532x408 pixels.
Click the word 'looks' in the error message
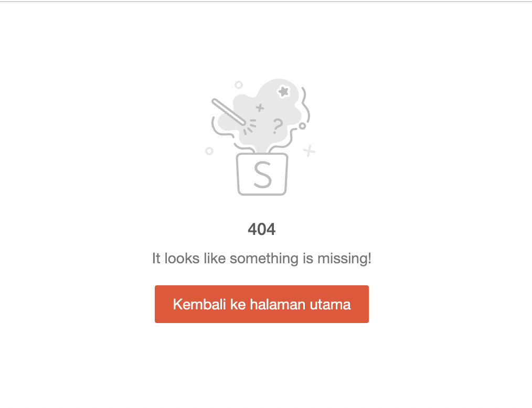(182, 259)
